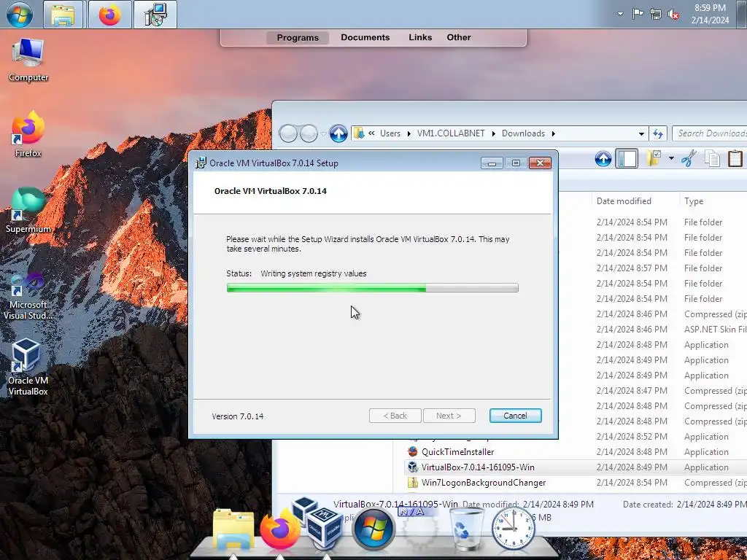Refresh the Downloads folder view
This screenshot has width=747, height=560.
pyautogui.click(x=658, y=134)
